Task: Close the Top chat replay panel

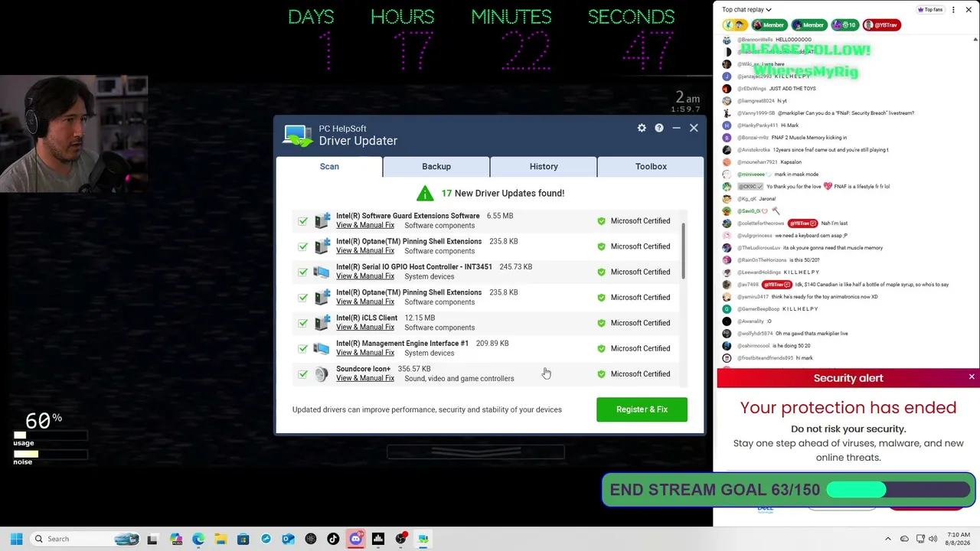Action: click(970, 10)
